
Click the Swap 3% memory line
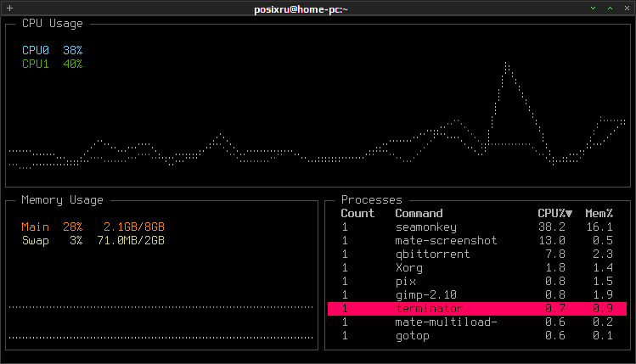(x=93, y=241)
